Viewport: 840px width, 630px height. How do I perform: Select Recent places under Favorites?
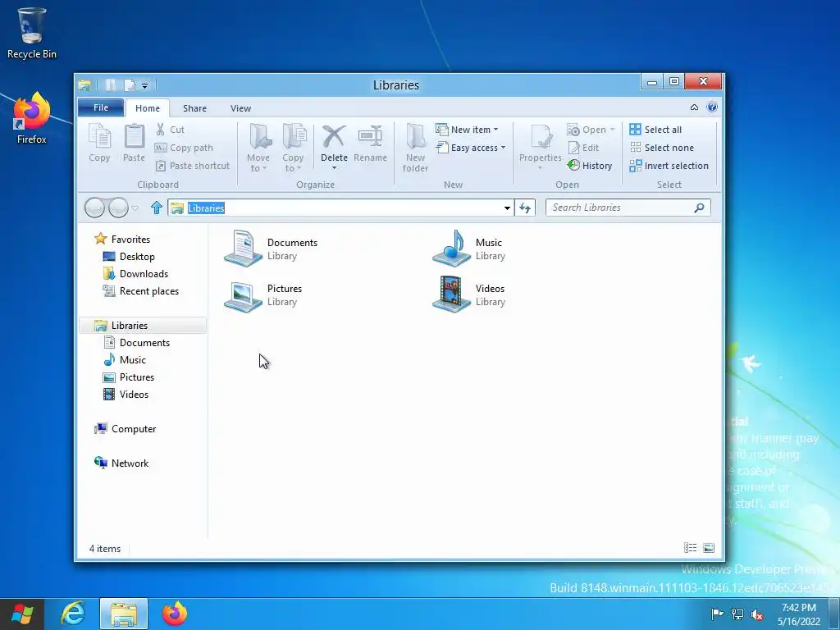(x=140, y=291)
